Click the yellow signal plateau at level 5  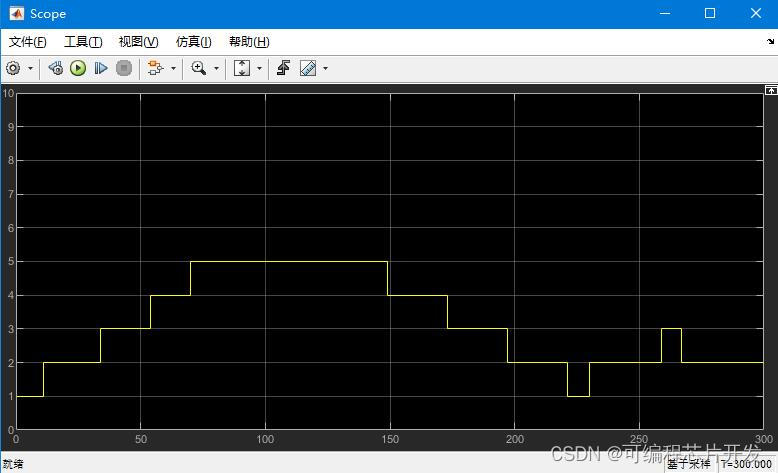click(x=289, y=261)
